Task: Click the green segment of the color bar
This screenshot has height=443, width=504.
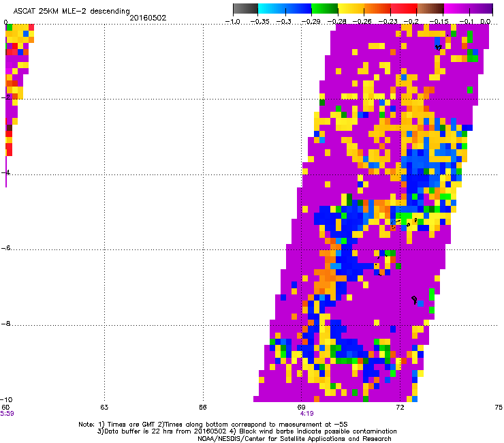Action: 324,9
